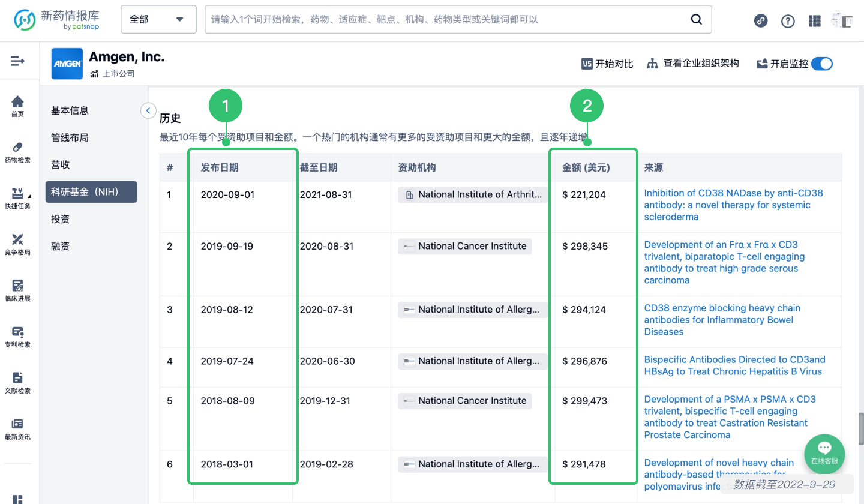Viewport: 864px width, 504px height.
Task: Open the link icon in top bar
Action: point(761,20)
